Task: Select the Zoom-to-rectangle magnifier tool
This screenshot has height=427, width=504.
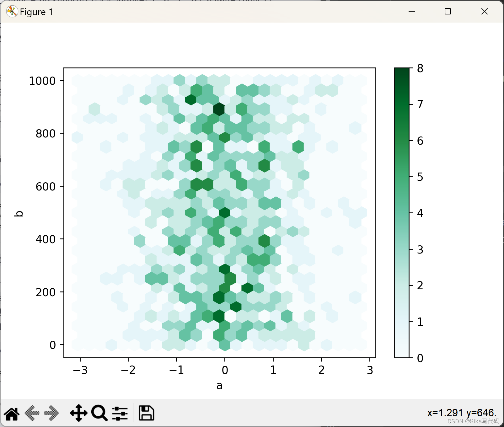Action: (x=99, y=414)
